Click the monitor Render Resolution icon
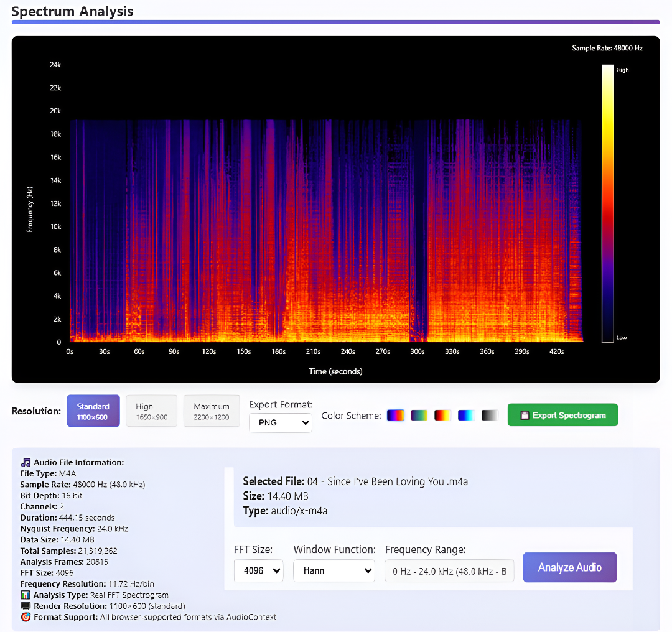The width and height of the screenshot is (672, 632). (x=26, y=606)
